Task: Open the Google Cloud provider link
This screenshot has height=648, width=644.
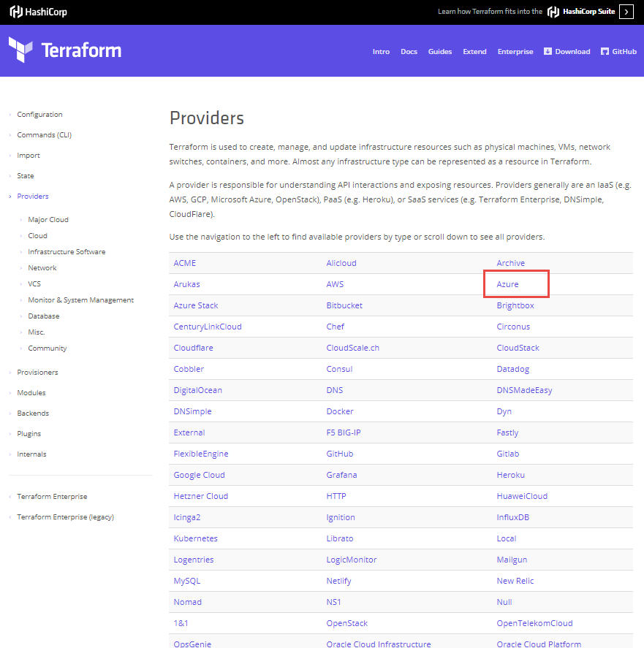Action: click(200, 476)
